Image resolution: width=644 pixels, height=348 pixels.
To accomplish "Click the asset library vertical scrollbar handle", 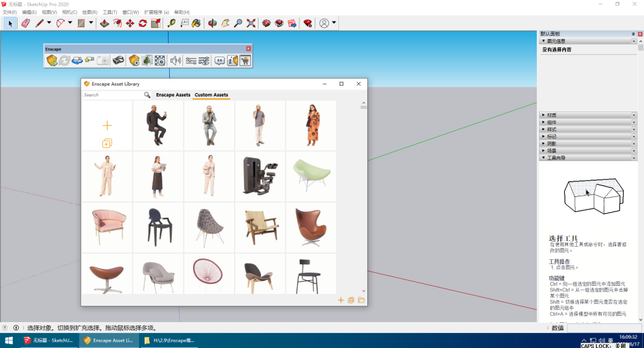I will pyautogui.click(x=364, y=106).
